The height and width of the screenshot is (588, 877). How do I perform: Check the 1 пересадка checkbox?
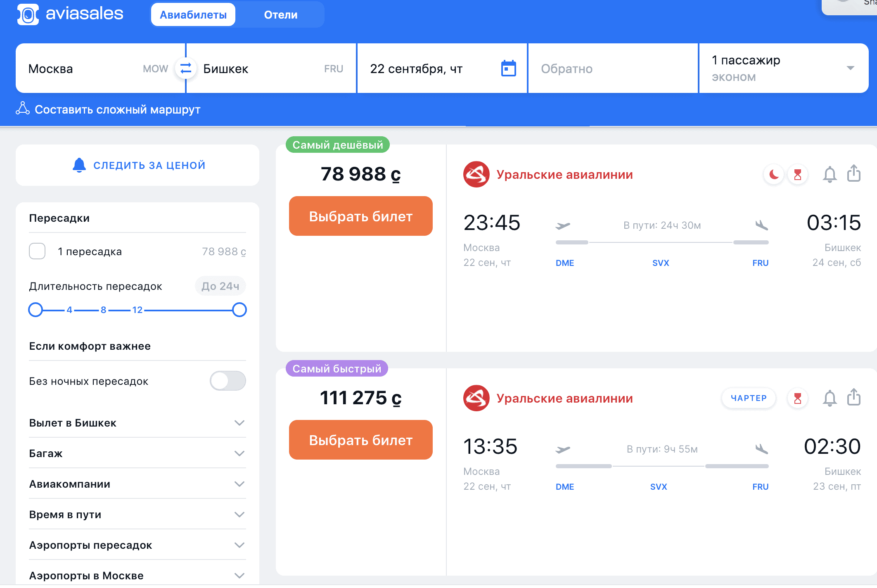click(37, 251)
